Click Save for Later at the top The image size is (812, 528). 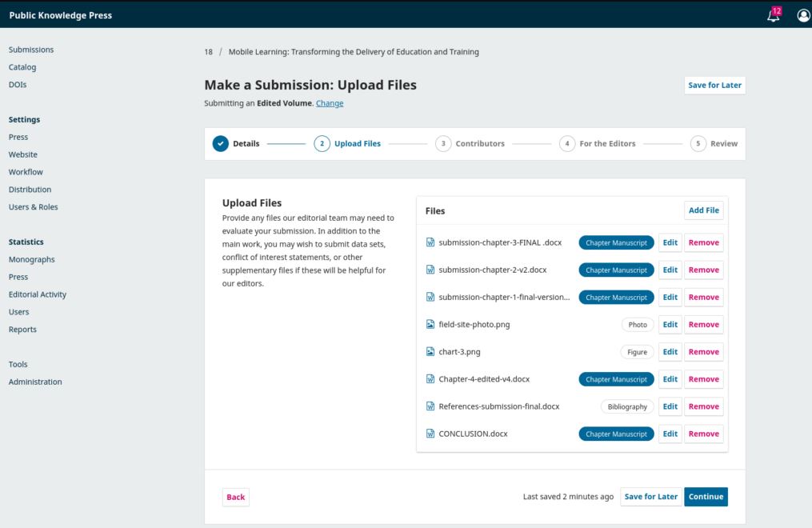(714, 85)
